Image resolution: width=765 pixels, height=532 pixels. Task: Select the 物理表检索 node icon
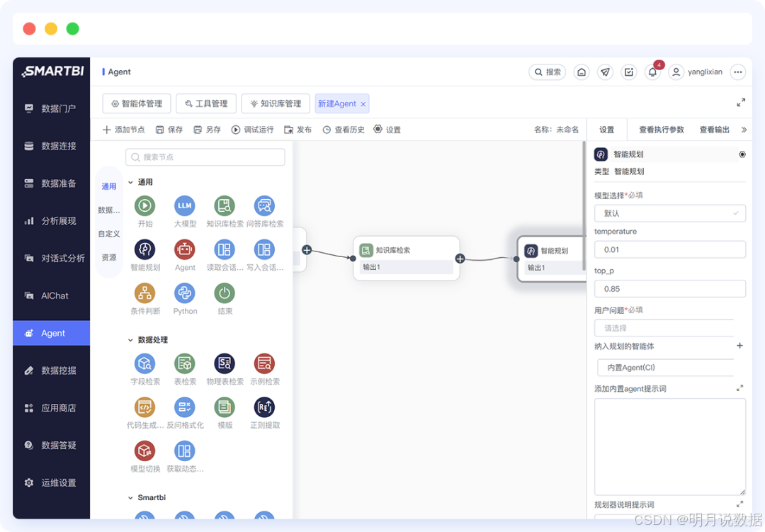tap(225, 363)
